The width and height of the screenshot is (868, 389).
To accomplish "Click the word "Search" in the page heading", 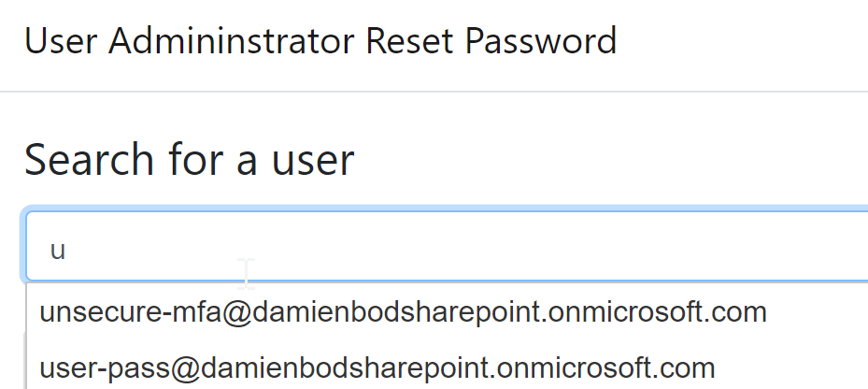I will coord(90,159).
